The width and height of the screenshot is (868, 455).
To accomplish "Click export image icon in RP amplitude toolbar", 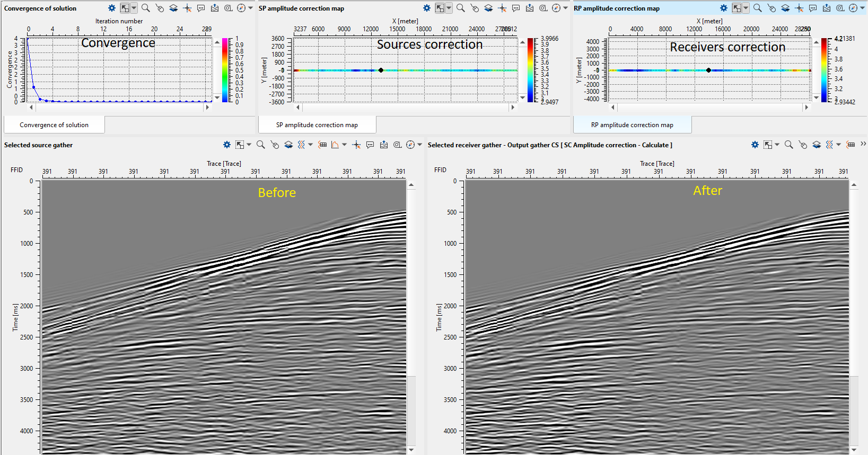I will click(827, 8).
